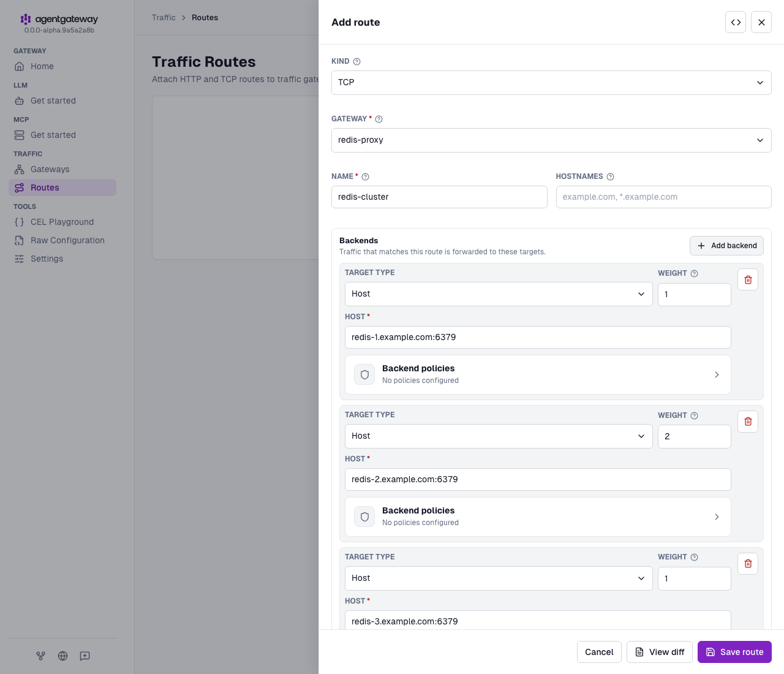
Task: Click the agentgateway logo
Action: (x=59, y=19)
